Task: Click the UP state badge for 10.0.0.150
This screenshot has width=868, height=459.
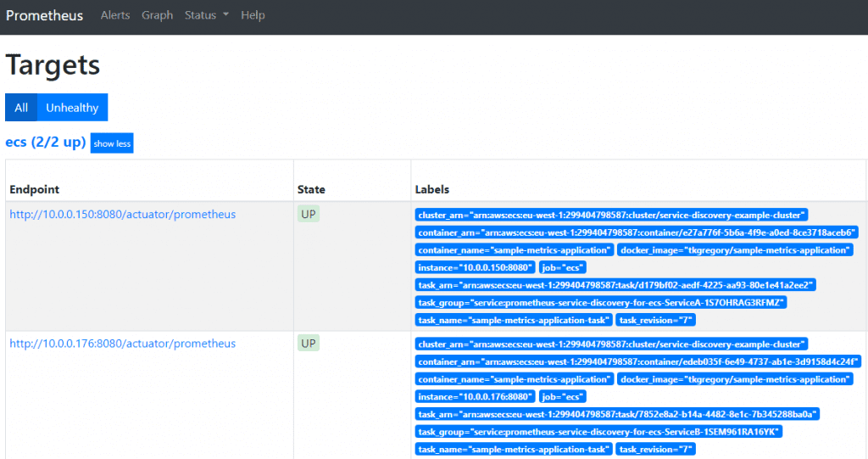Action: click(x=309, y=215)
